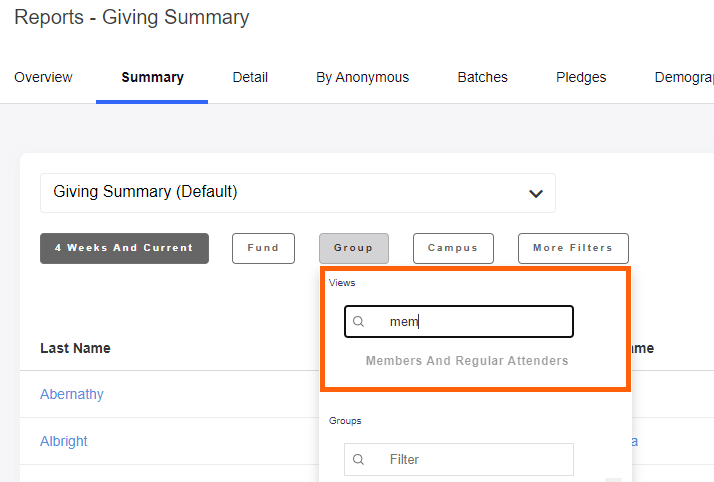Switch to the Overview tab
Screen dimensions: 714x482
pyautogui.click(x=43, y=77)
